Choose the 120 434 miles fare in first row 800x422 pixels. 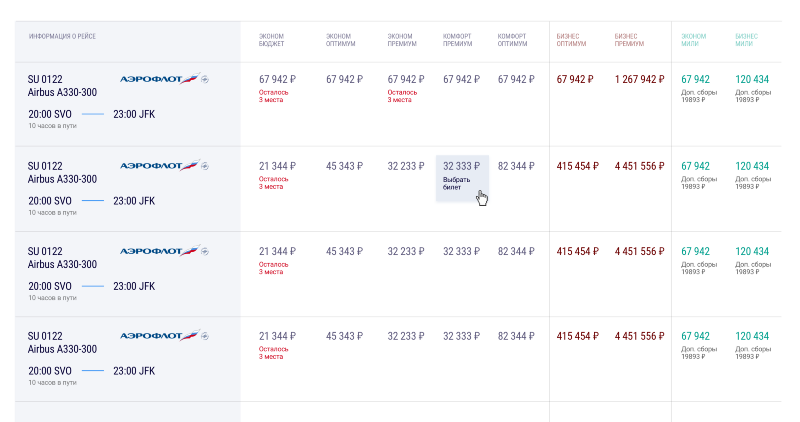[752, 79]
